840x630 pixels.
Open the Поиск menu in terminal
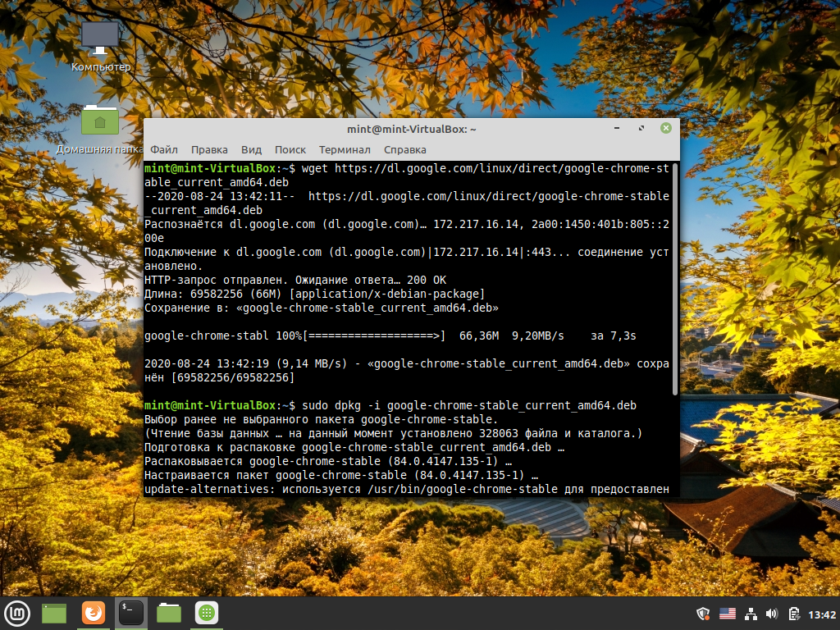290,150
